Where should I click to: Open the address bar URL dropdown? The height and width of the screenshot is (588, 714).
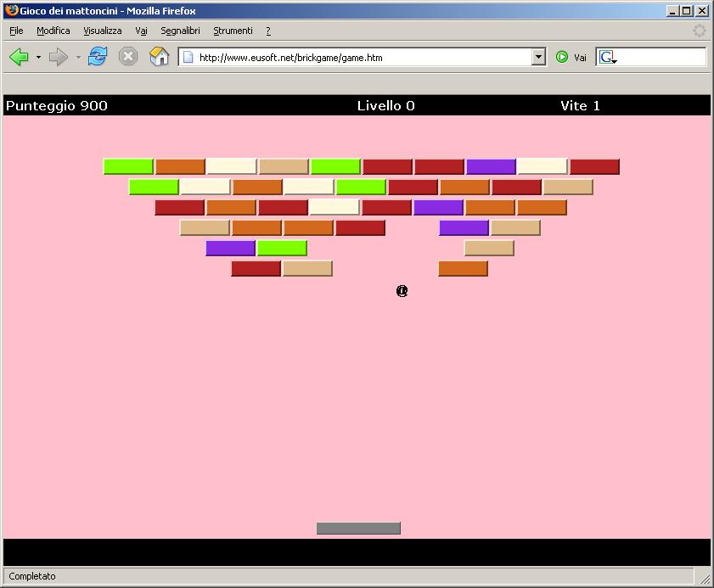[x=538, y=58]
